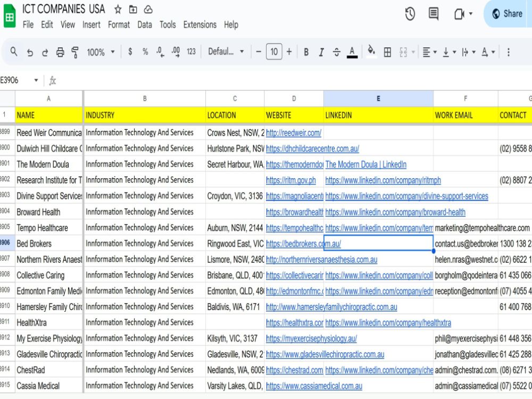Select the LINKEDIN header cell
Viewport: 532px width, 399px height.
pyautogui.click(x=378, y=115)
